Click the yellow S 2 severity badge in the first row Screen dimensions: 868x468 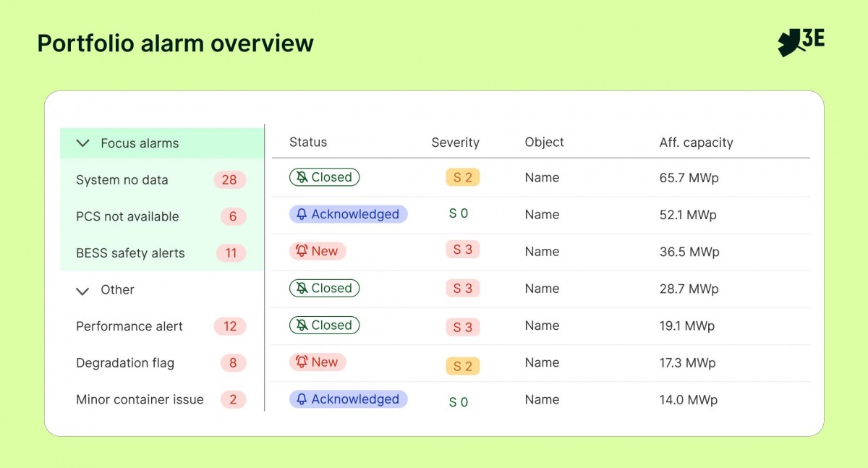[463, 177]
